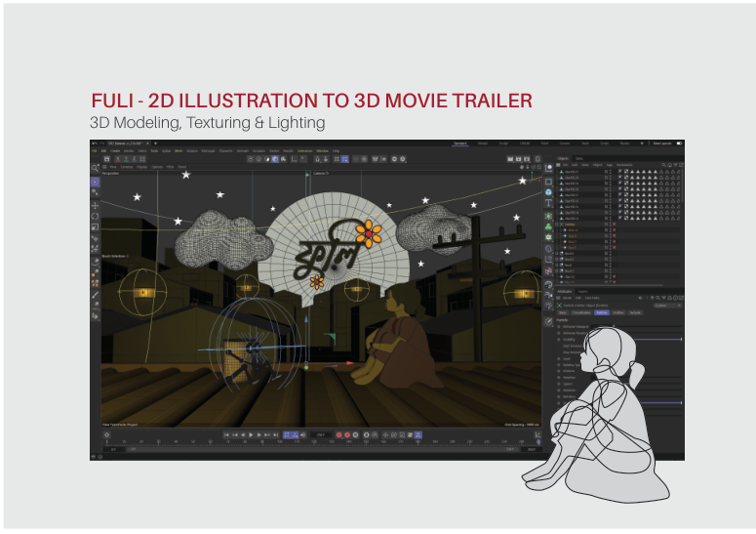The image size is (756, 534).
Task: Add a Light from right palette icon
Action: (x=548, y=306)
